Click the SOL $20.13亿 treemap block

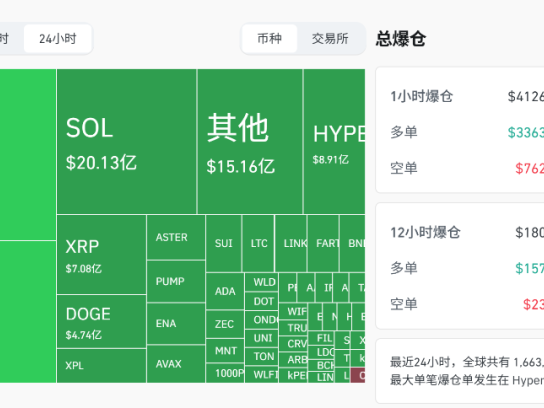tap(127, 141)
